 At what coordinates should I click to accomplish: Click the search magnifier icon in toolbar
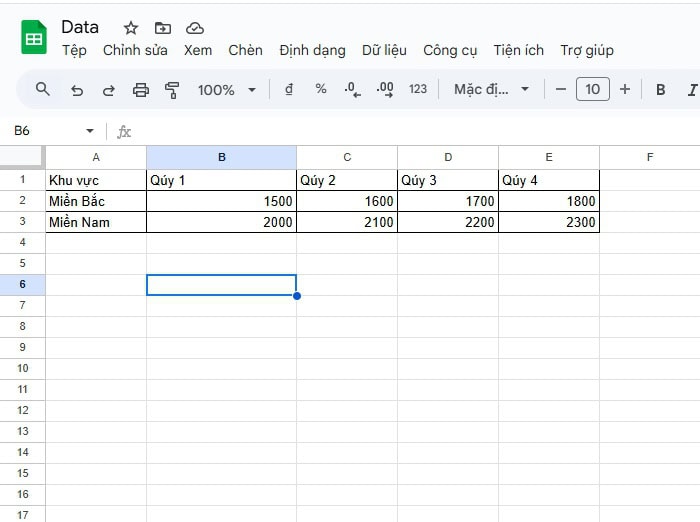click(x=42, y=89)
